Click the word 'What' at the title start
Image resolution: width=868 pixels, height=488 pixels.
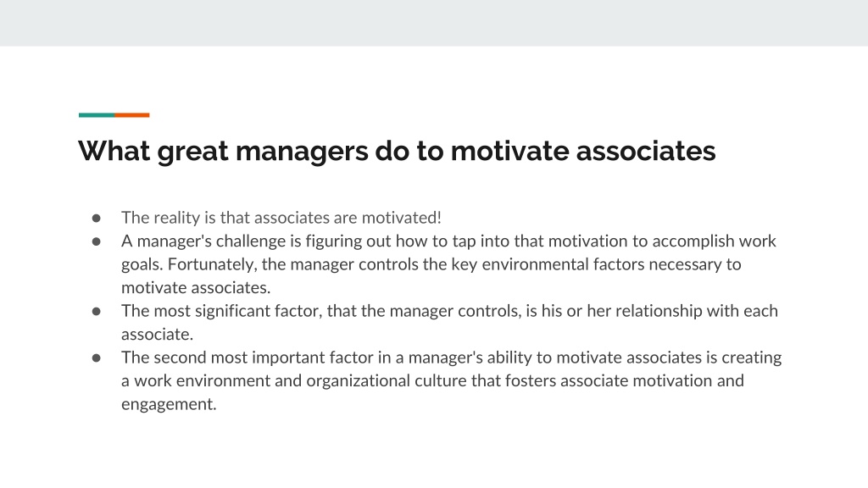click(114, 151)
